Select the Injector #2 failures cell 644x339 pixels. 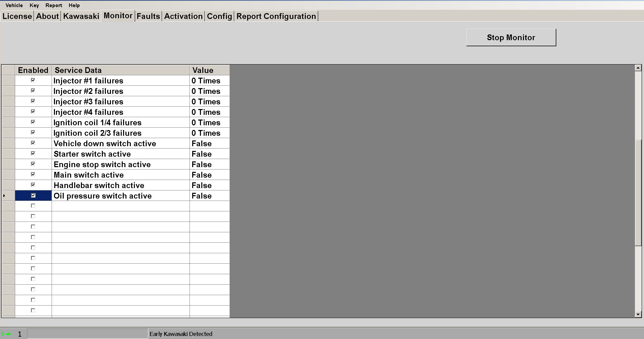121,91
